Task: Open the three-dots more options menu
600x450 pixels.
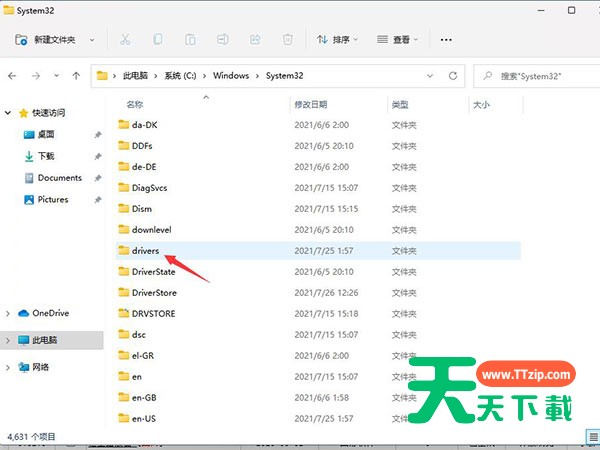Action: (x=446, y=40)
